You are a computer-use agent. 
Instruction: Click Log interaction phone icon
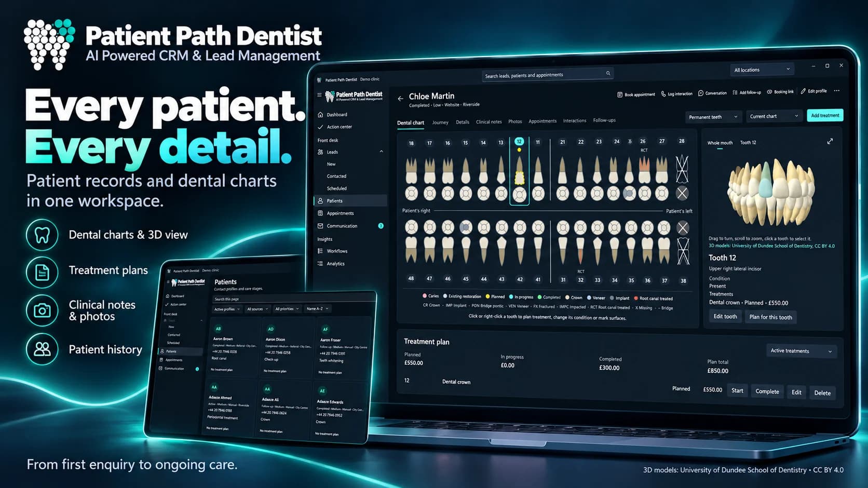[663, 94]
